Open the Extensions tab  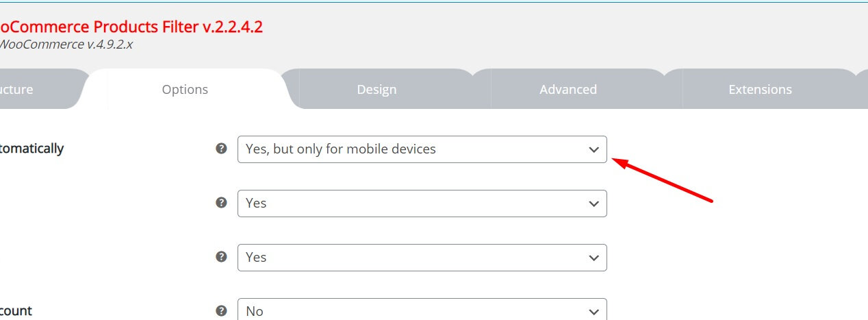point(760,90)
